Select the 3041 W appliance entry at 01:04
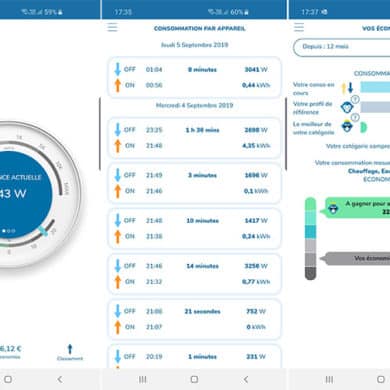The width and height of the screenshot is (390, 390). click(x=194, y=77)
